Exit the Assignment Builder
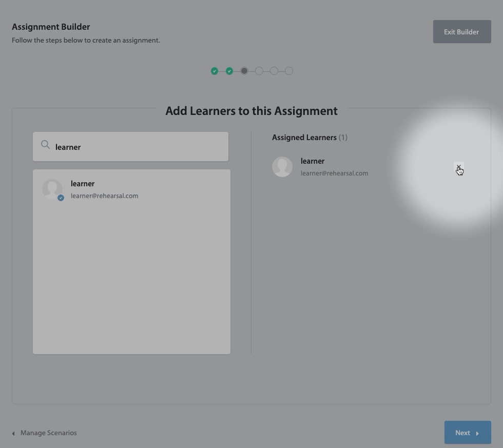Screen dimensions: 503x448 click(x=461, y=32)
